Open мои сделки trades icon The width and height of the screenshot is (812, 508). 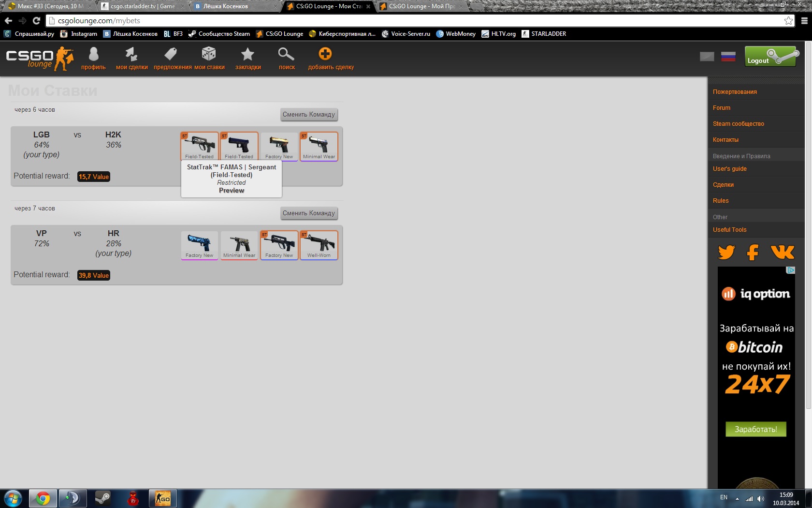point(131,54)
